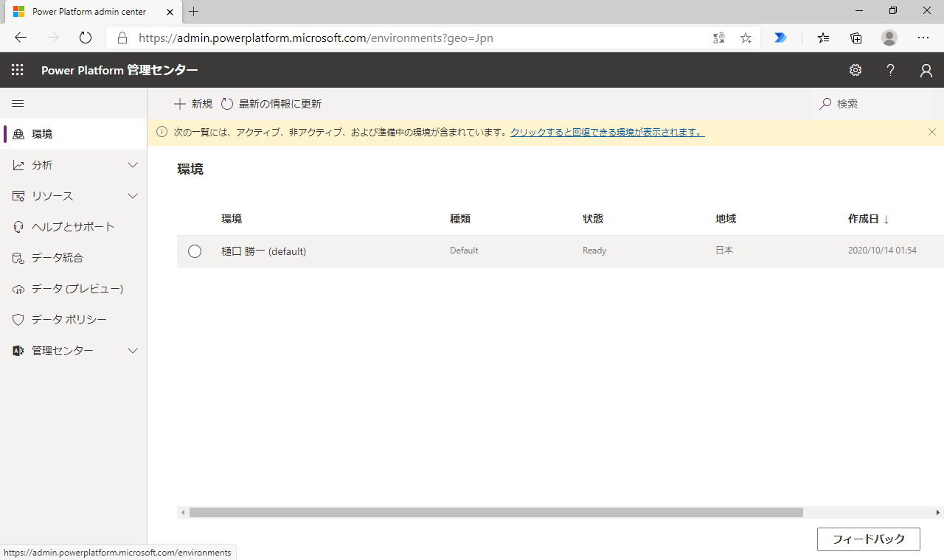Viewport: 944px width, 560px height.
Task: Click the リソース sidebar icon
Action: [x=18, y=196]
